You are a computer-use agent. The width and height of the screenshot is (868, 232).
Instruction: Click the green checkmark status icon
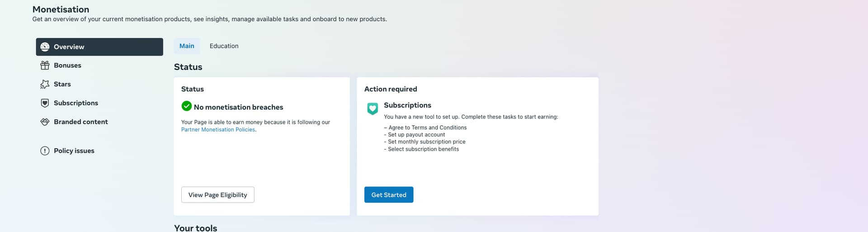pyautogui.click(x=187, y=106)
